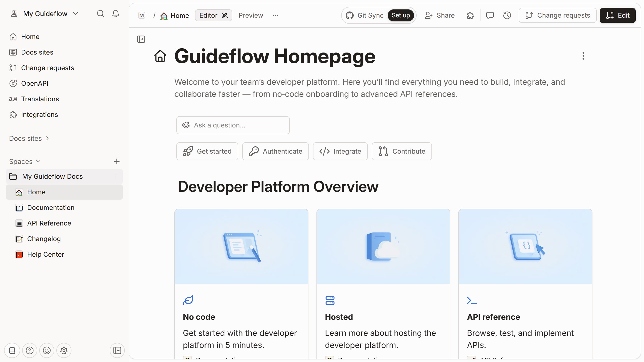
Task: Open the Home page in space tree
Action: [x=64, y=192]
